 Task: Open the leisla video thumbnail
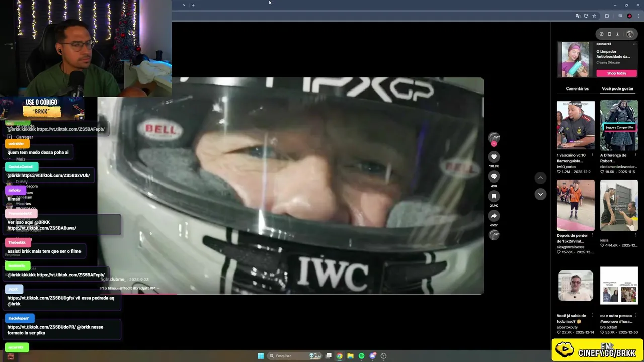coord(619,205)
